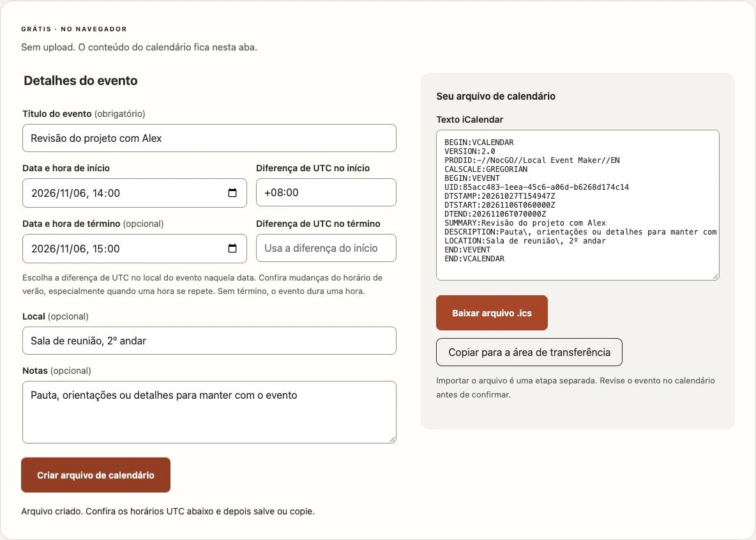756x540 pixels.
Task: Focus the end date field 2026/11/06, 15:00
Action: point(135,249)
